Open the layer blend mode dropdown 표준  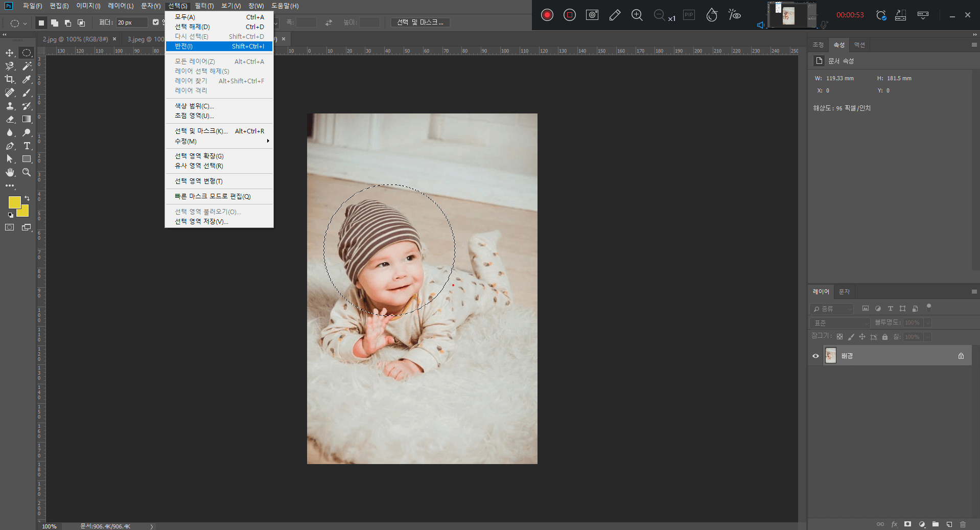839,323
